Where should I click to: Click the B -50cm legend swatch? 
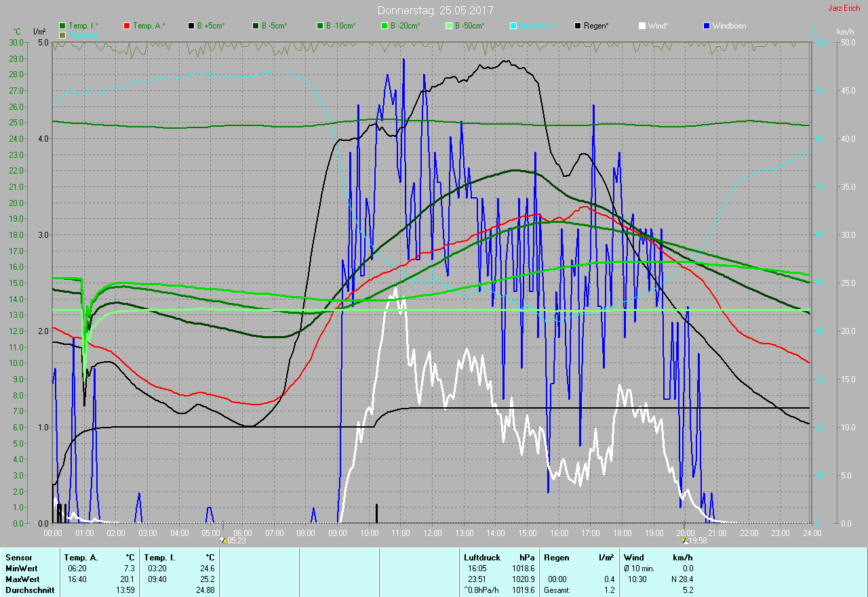469,26
